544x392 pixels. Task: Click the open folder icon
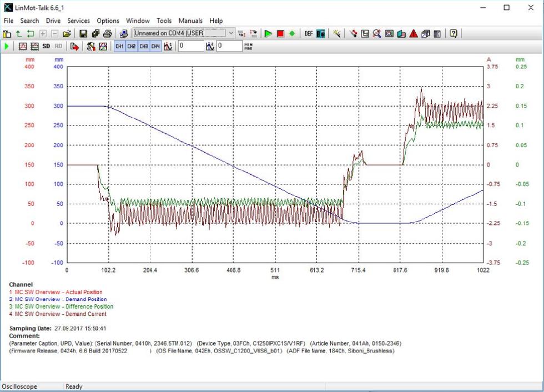pyautogui.click(x=67, y=34)
